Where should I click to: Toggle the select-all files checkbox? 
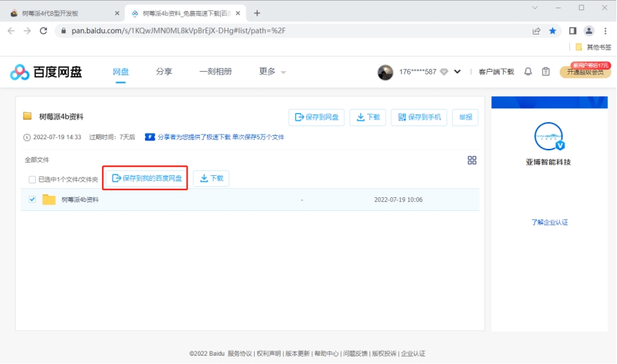click(x=32, y=179)
